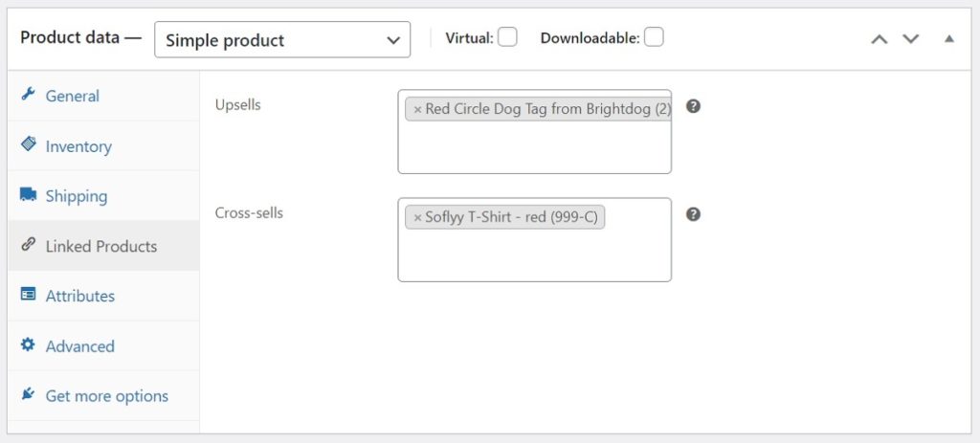Click the Virtual label text
Viewport: 980px width, 443px height.
(469, 38)
